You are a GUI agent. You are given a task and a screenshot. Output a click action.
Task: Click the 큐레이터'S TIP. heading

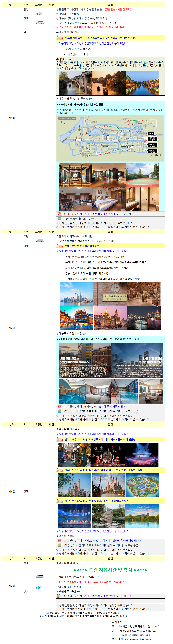coord(64,60)
